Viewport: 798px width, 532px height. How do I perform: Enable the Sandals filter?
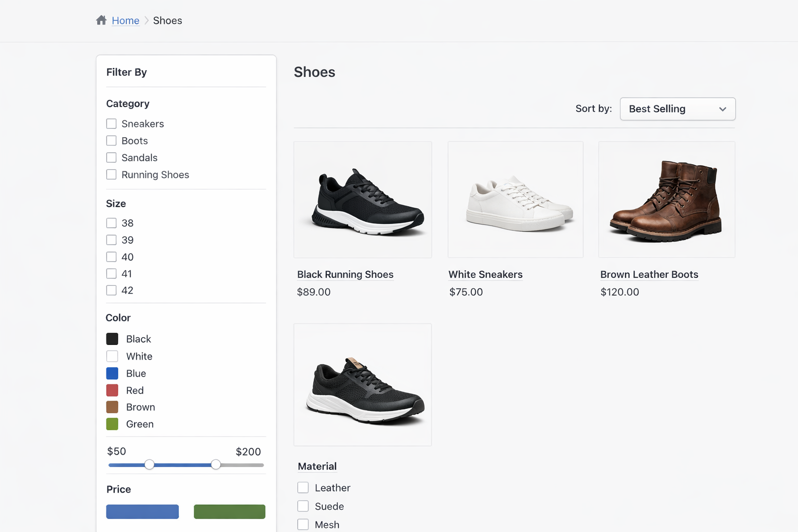(111, 157)
